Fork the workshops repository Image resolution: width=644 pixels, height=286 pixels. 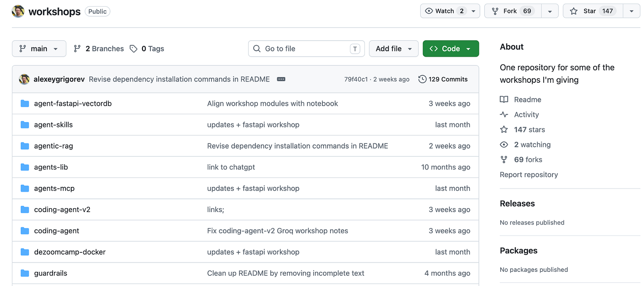coord(513,11)
